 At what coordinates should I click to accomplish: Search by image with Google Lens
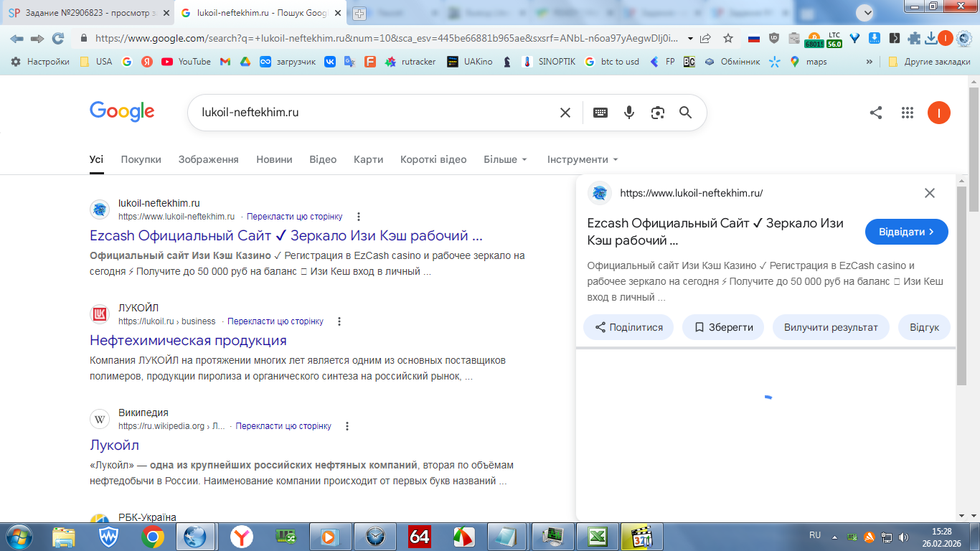[x=657, y=113]
